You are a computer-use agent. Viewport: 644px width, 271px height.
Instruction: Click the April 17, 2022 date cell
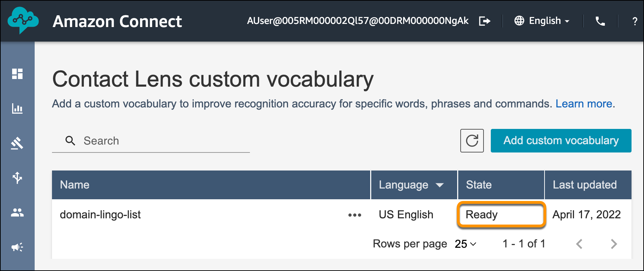(586, 215)
